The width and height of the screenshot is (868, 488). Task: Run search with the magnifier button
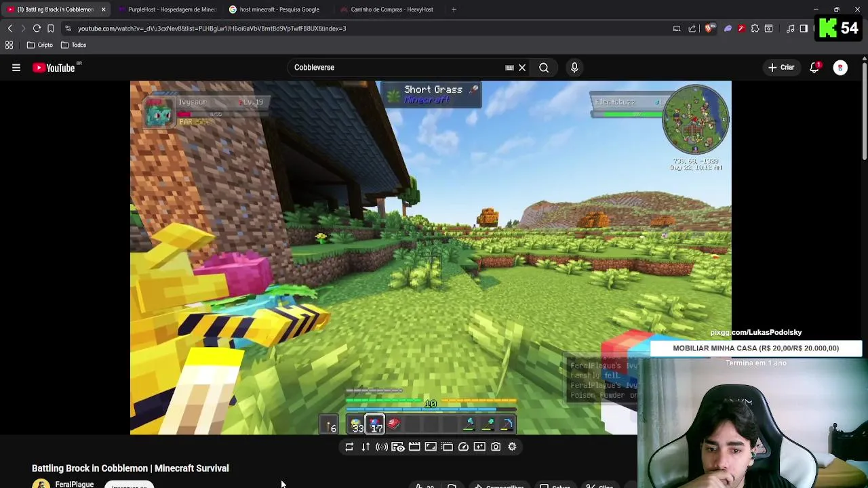544,68
